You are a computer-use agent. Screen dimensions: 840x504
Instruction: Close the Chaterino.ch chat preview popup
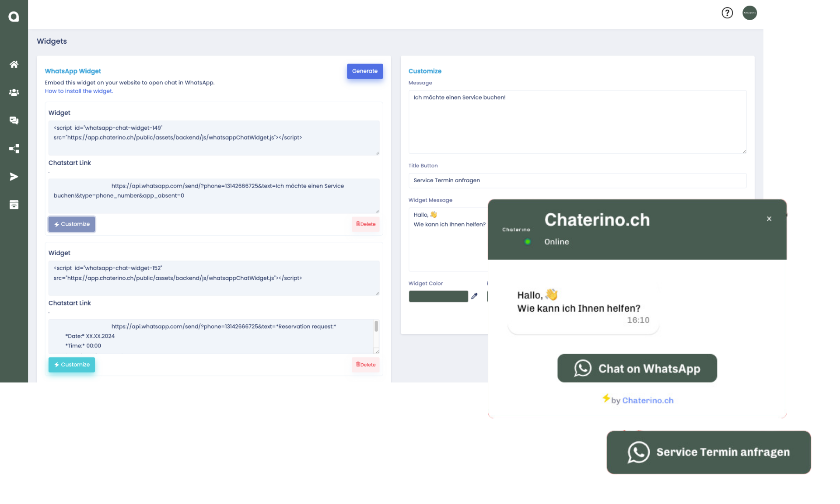point(769,219)
